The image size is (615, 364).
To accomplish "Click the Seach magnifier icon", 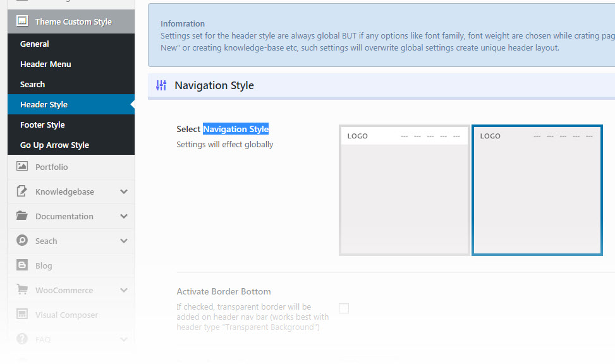I will [22, 241].
